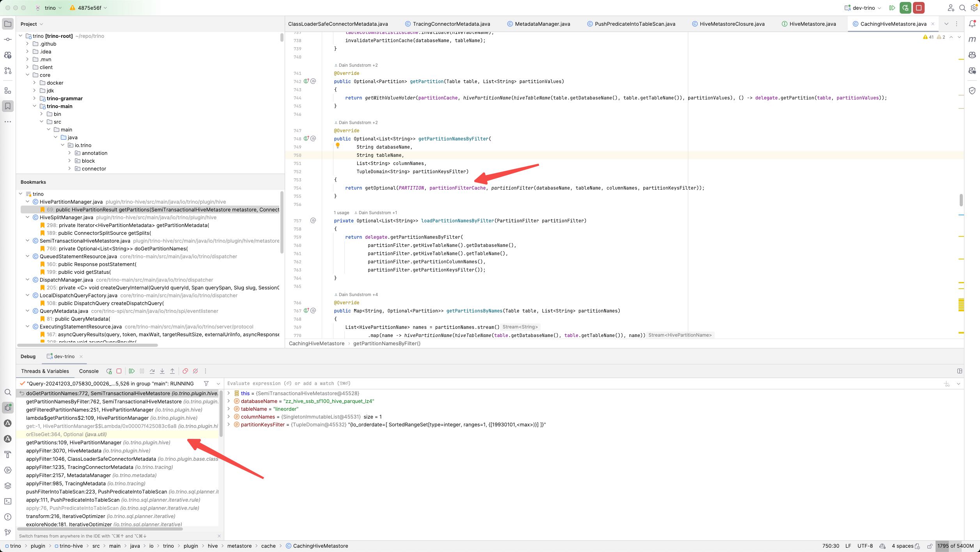Show hidden editor tabs list chevron
Screen dimensions: 980x552
pyautogui.click(x=946, y=24)
